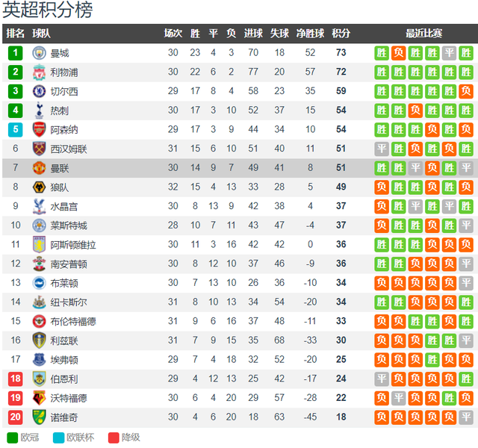Click the 莱斯特城 team name
This screenshot has width=478, height=448.
tap(69, 225)
